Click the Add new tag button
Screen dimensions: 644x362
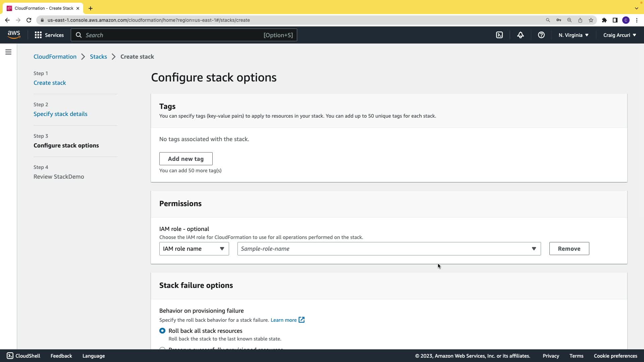coord(186,159)
